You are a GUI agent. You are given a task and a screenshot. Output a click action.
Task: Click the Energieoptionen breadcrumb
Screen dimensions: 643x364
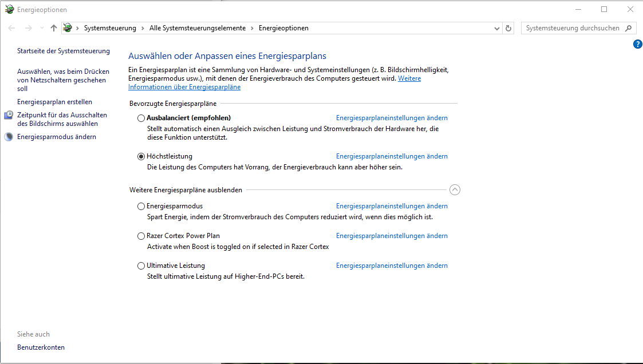coord(283,28)
